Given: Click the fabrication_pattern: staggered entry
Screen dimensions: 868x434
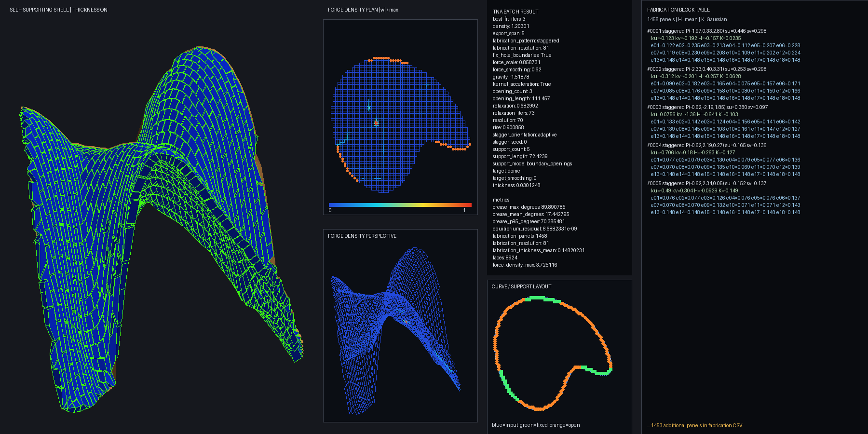Looking at the screenshot, I should coord(526,41).
